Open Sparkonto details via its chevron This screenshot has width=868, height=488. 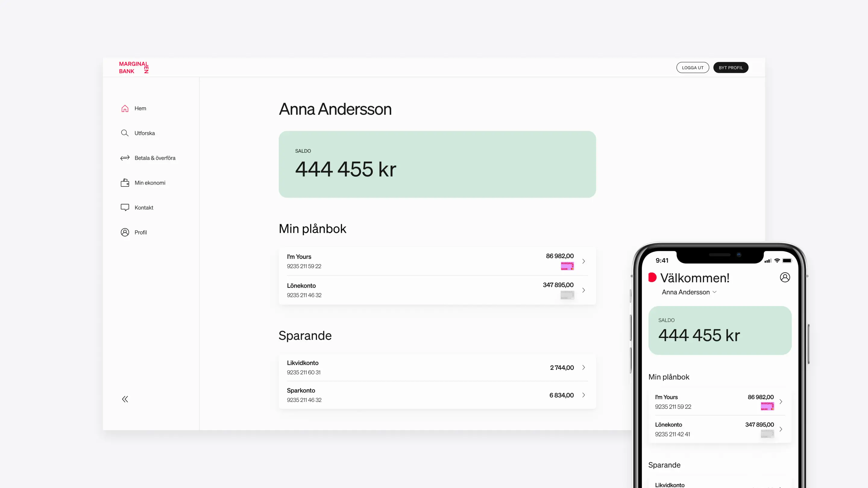click(583, 395)
